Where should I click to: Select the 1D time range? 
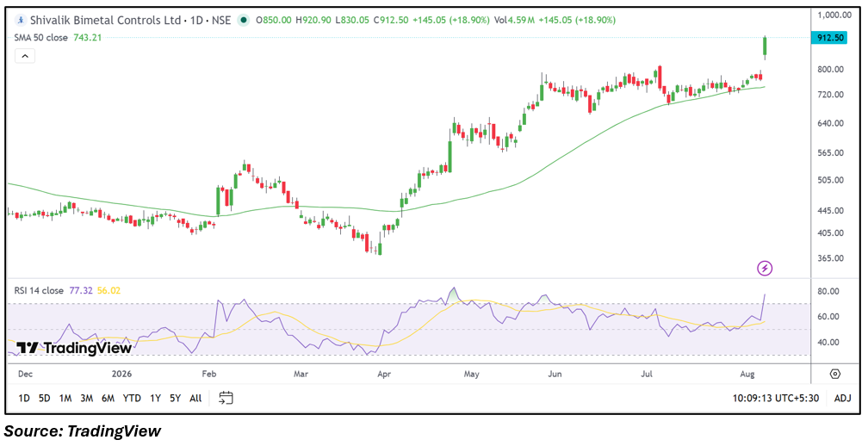pyautogui.click(x=24, y=399)
